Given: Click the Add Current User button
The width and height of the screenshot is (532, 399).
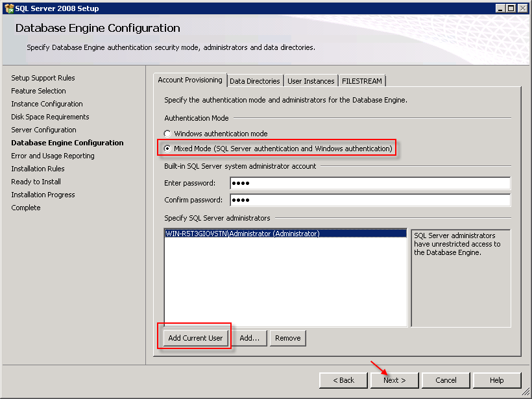Looking at the screenshot, I should (x=195, y=338).
